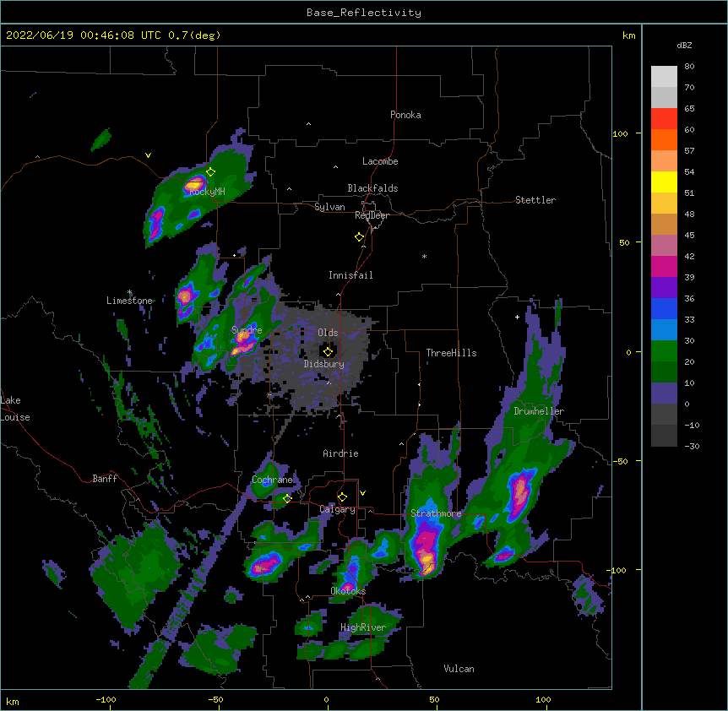Click the blue 36 dBZ legend swatch

[x=664, y=308]
